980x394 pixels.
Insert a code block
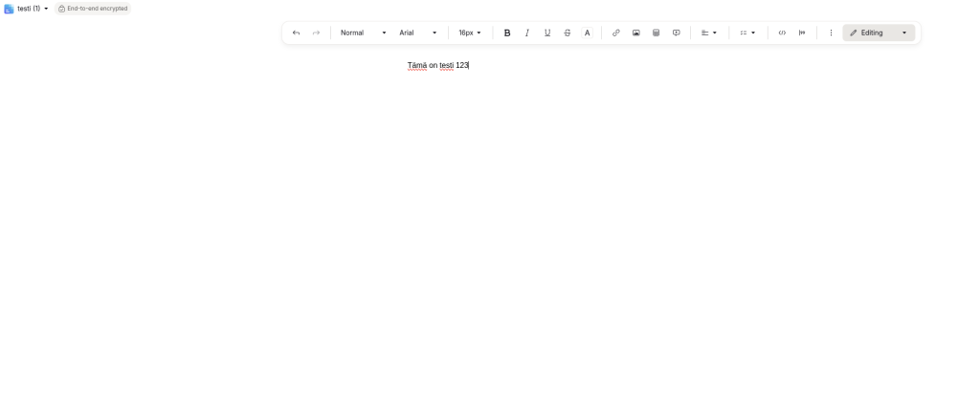point(782,33)
